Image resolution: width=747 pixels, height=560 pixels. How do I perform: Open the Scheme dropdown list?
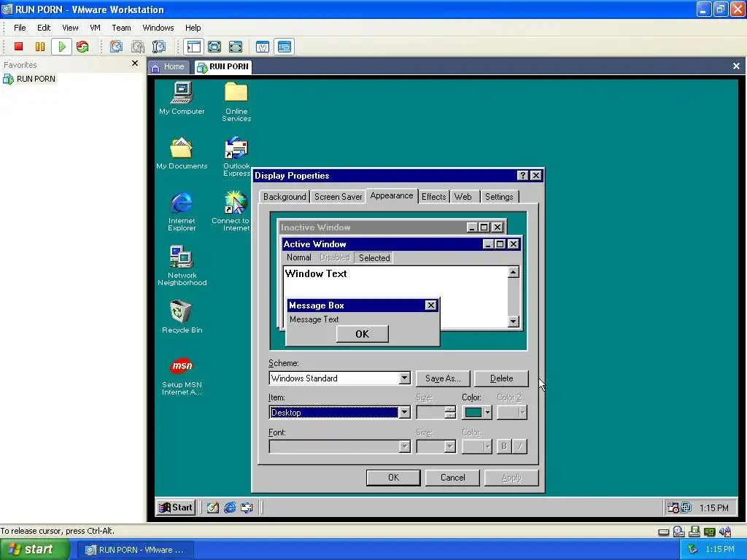pos(404,378)
